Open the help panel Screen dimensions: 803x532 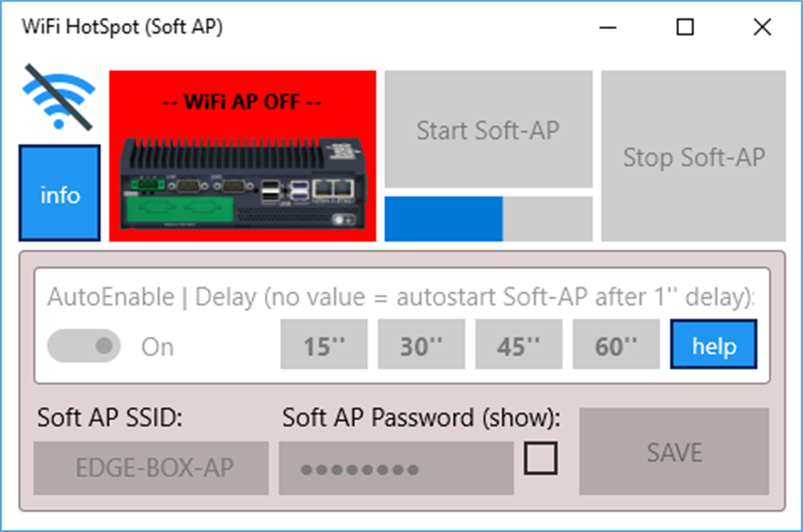coord(714,345)
